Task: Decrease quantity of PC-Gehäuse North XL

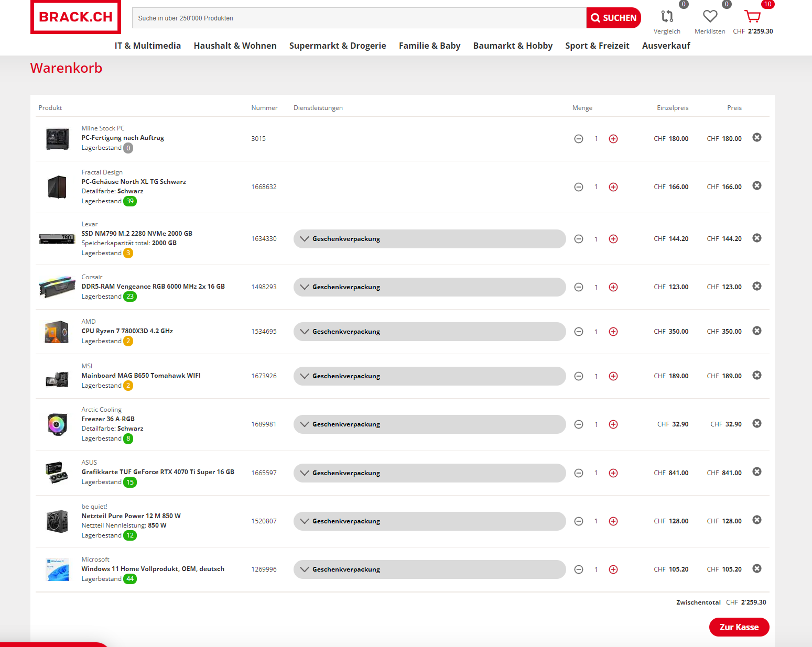Action: tap(579, 187)
